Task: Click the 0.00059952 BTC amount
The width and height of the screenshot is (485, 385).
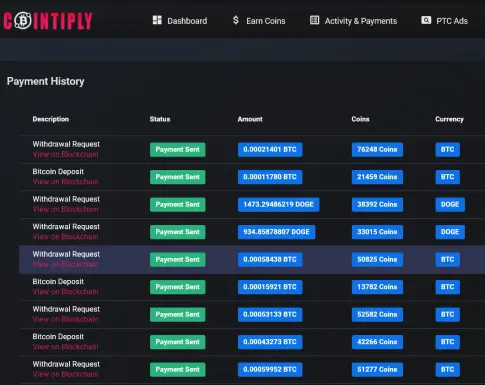Action: click(270, 370)
